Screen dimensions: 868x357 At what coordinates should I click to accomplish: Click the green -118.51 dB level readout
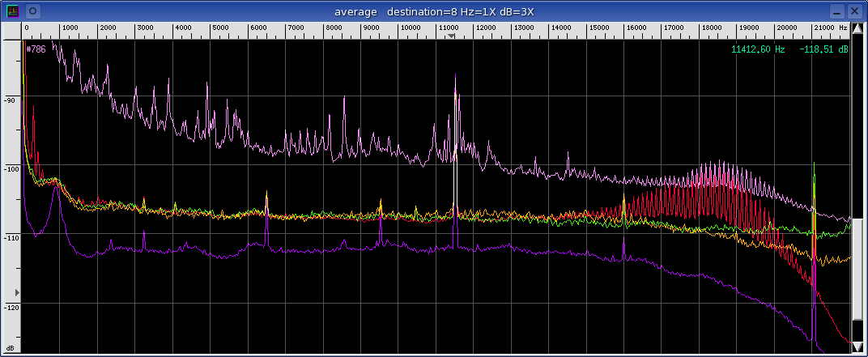[823, 50]
